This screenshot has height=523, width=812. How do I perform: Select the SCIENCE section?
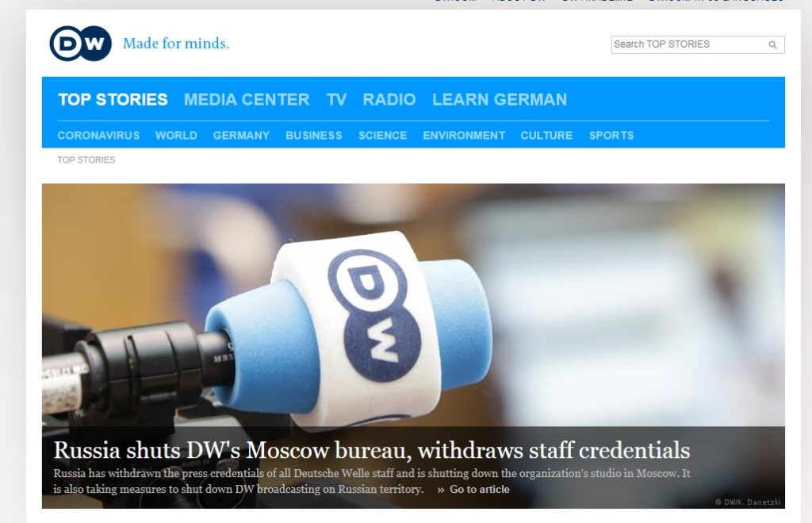[x=383, y=135]
